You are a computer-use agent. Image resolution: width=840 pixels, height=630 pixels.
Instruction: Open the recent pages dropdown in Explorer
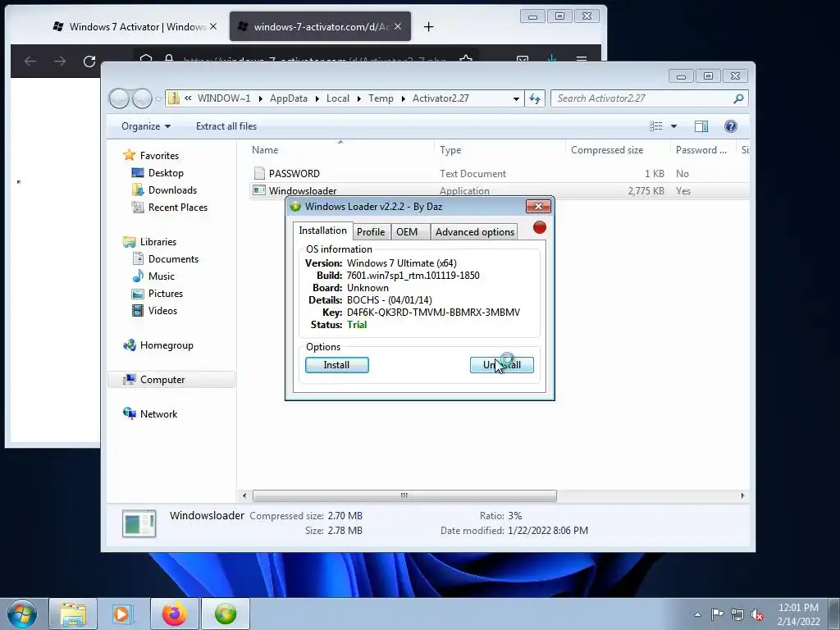pyautogui.click(x=158, y=99)
